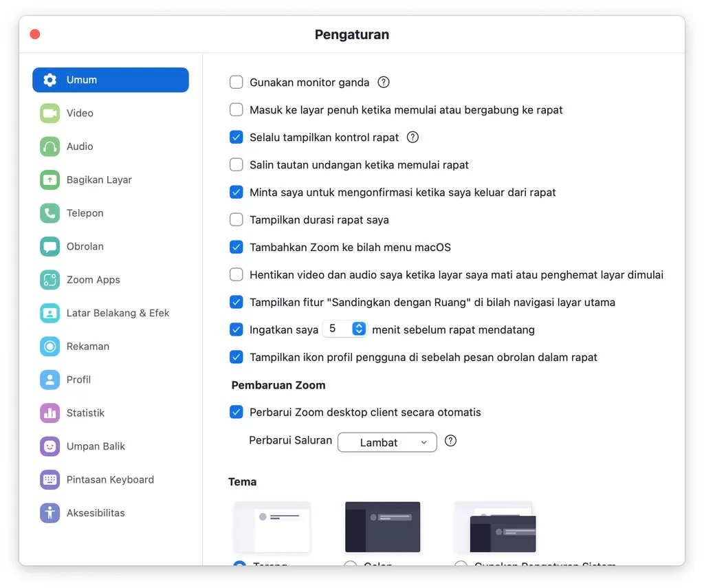Open the Perbarui Saluran Lambat dropdown
Image resolution: width=704 pixels, height=588 pixels.
point(387,442)
